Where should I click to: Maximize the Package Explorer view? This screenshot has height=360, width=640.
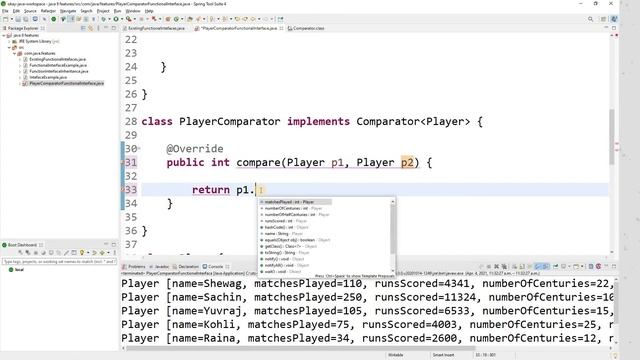click(x=114, y=28)
